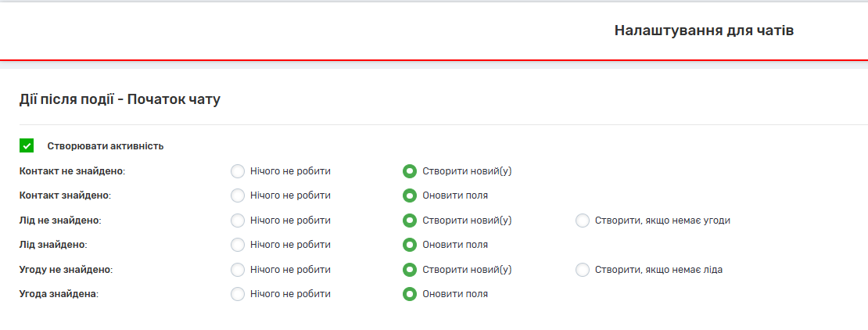Click the Створювати активність label text
The width and height of the screenshot is (868, 330).
point(106,146)
